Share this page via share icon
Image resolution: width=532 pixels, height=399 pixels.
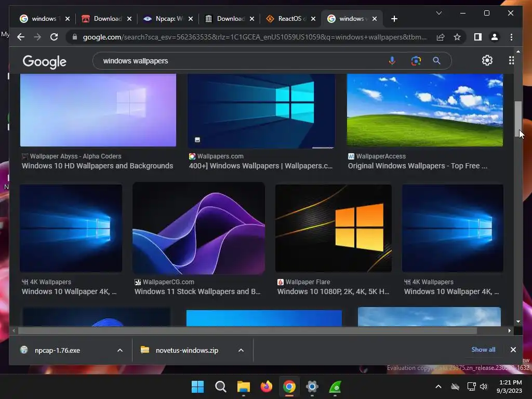tap(441, 37)
